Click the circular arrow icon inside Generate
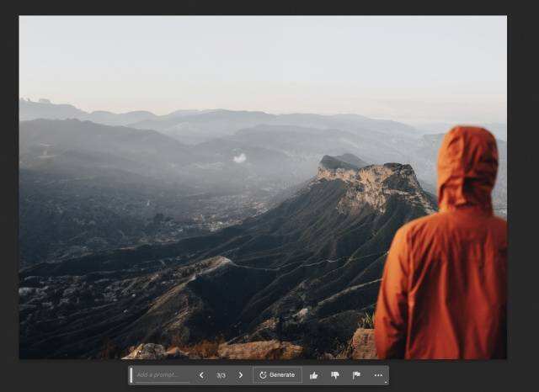 tap(263, 375)
